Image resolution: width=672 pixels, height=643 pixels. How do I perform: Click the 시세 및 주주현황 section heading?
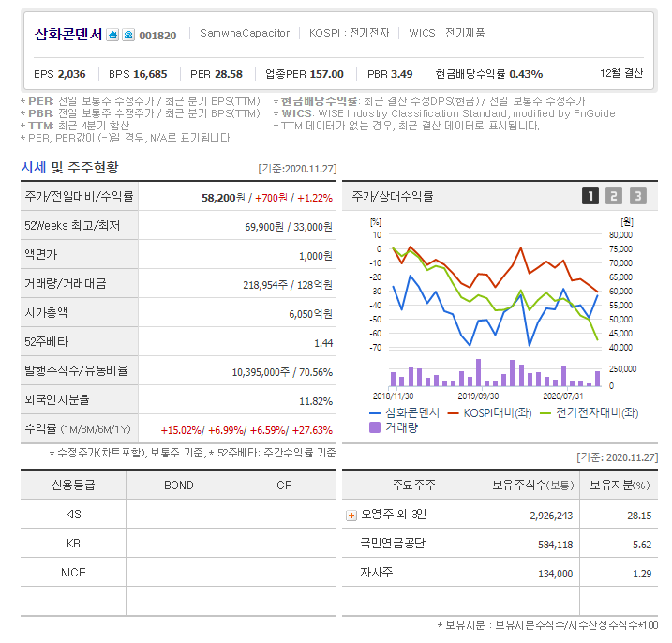pyautogui.click(x=70, y=167)
